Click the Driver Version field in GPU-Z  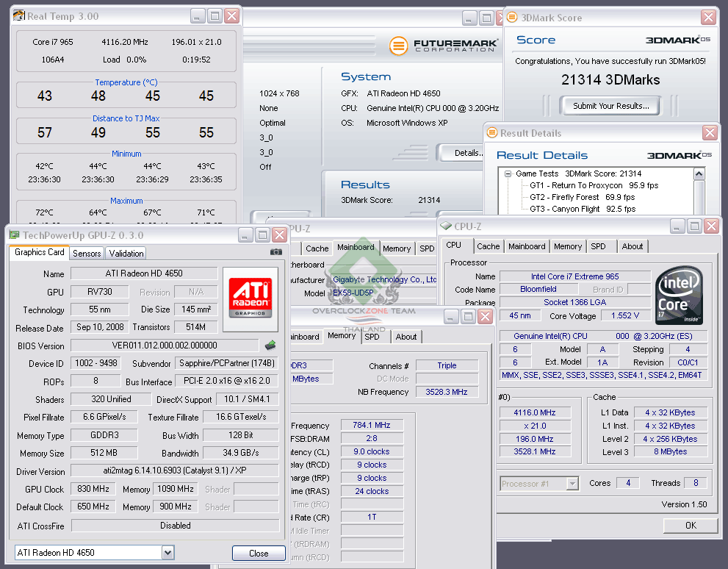click(175, 470)
